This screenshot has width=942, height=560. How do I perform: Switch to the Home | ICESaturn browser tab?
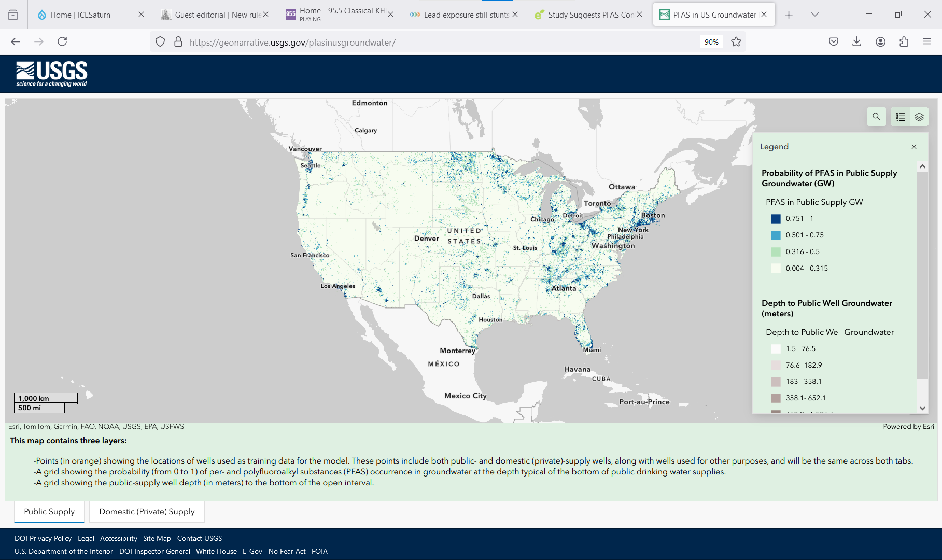click(x=80, y=15)
